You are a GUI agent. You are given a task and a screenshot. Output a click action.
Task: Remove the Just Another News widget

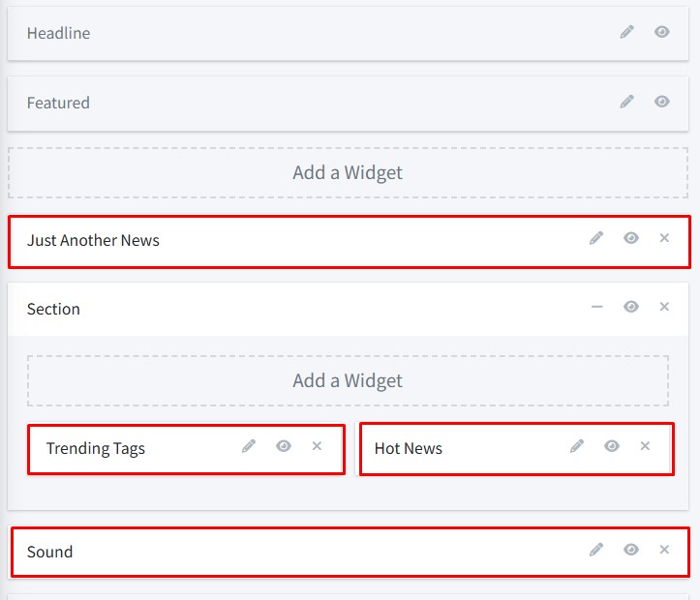tap(664, 238)
